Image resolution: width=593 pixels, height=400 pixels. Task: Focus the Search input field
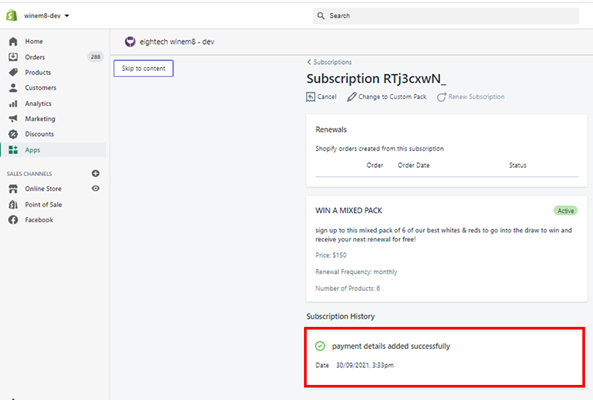point(446,16)
